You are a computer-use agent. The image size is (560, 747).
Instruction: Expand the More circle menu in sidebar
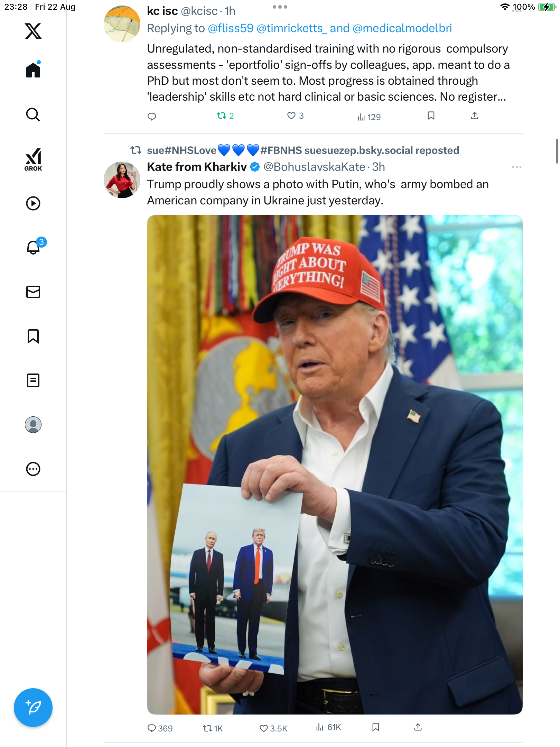33,469
